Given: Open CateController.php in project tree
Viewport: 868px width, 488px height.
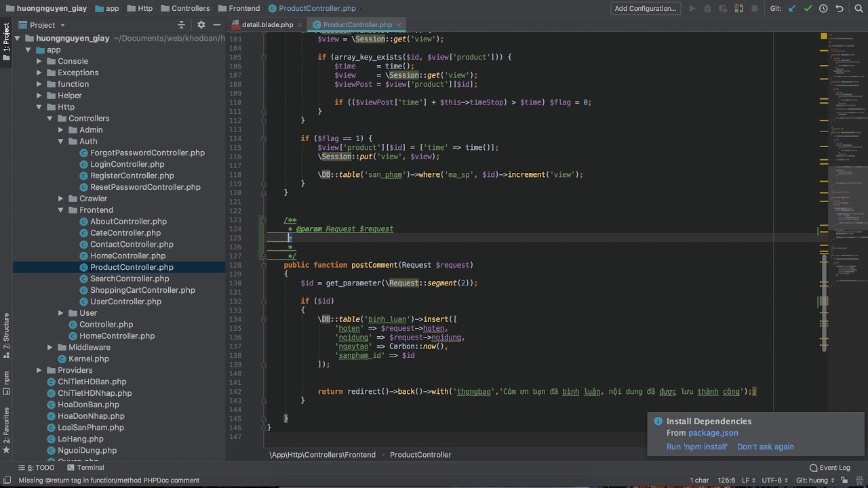Looking at the screenshot, I should pos(125,233).
